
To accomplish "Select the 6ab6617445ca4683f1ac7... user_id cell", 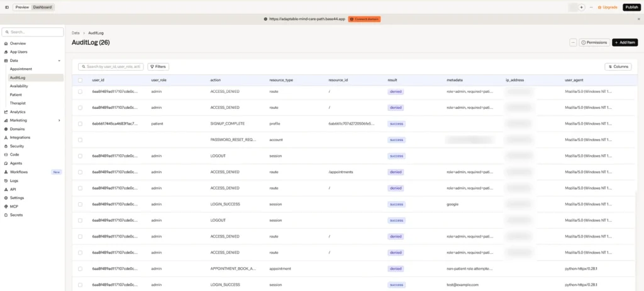I will [115, 123].
